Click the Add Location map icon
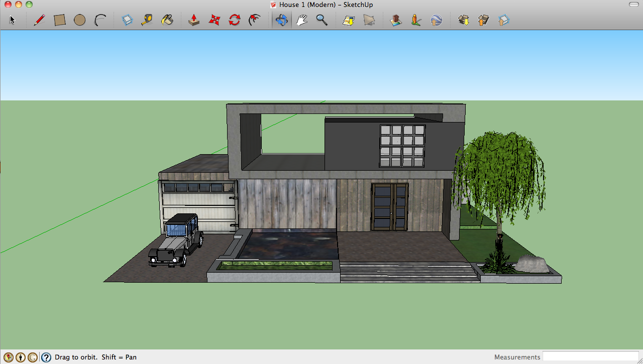This screenshot has height=364, width=643. click(x=349, y=20)
